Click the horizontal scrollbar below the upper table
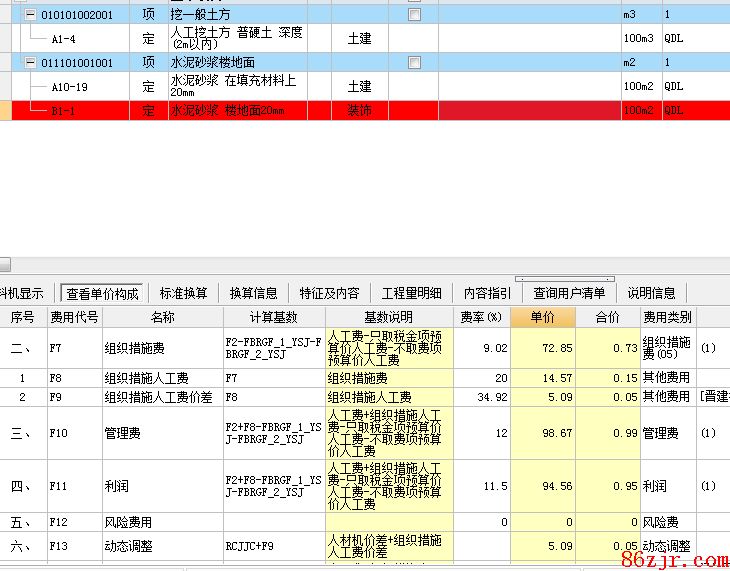Screen dimensions: 730x571 300,265
